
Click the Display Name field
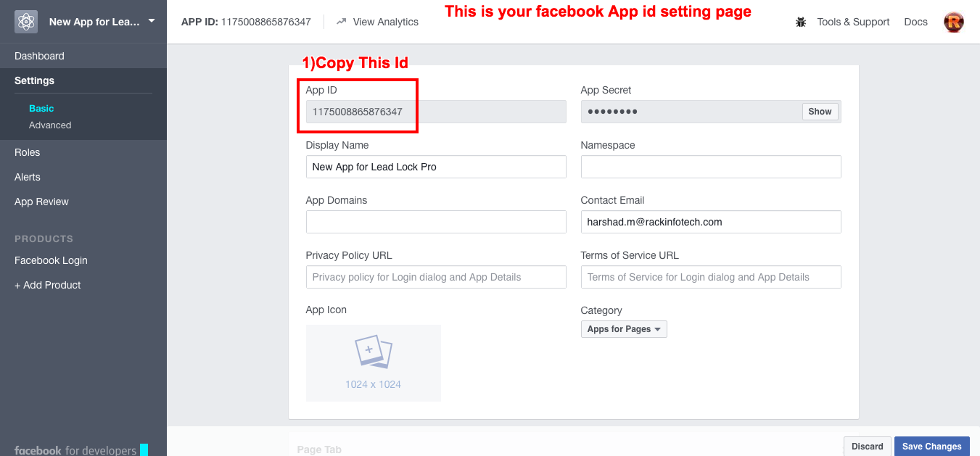point(436,167)
